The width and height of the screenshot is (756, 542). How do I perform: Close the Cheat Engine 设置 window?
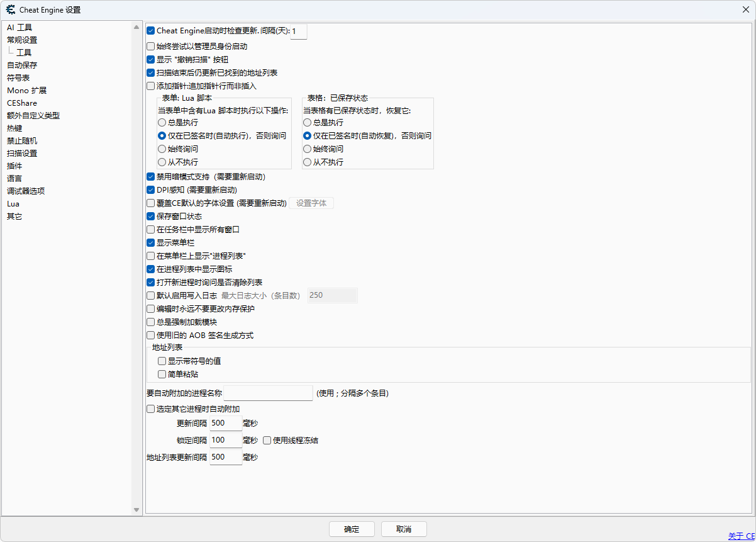click(x=745, y=9)
